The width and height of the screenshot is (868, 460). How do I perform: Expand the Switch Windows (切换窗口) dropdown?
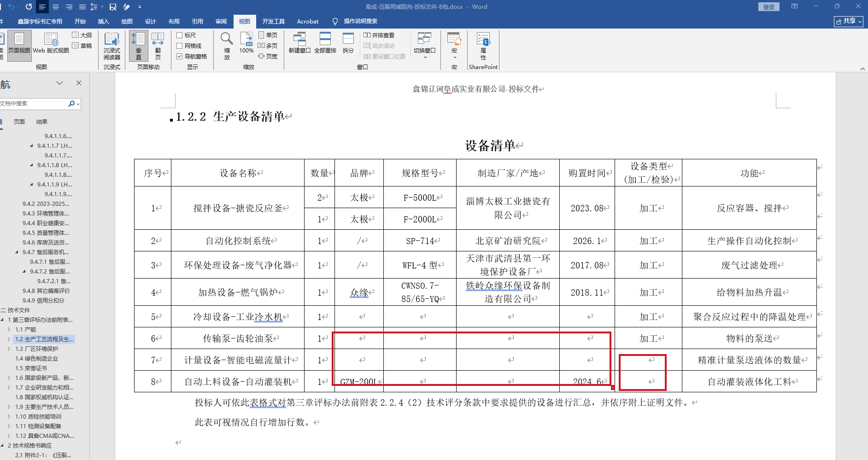click(424, 46)
